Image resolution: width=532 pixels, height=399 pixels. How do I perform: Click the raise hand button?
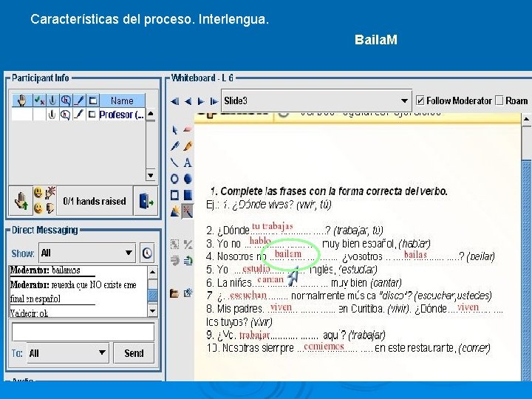coord(21,201)
